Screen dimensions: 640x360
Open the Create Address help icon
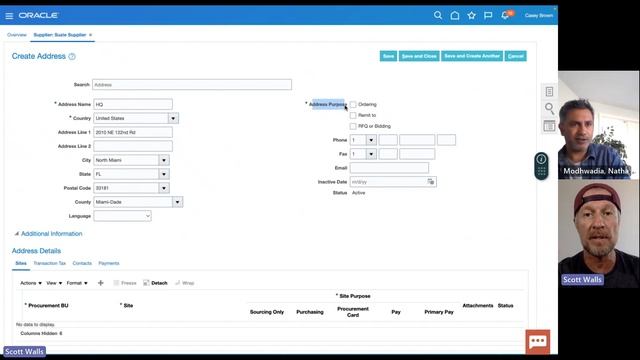coord(72,56)
